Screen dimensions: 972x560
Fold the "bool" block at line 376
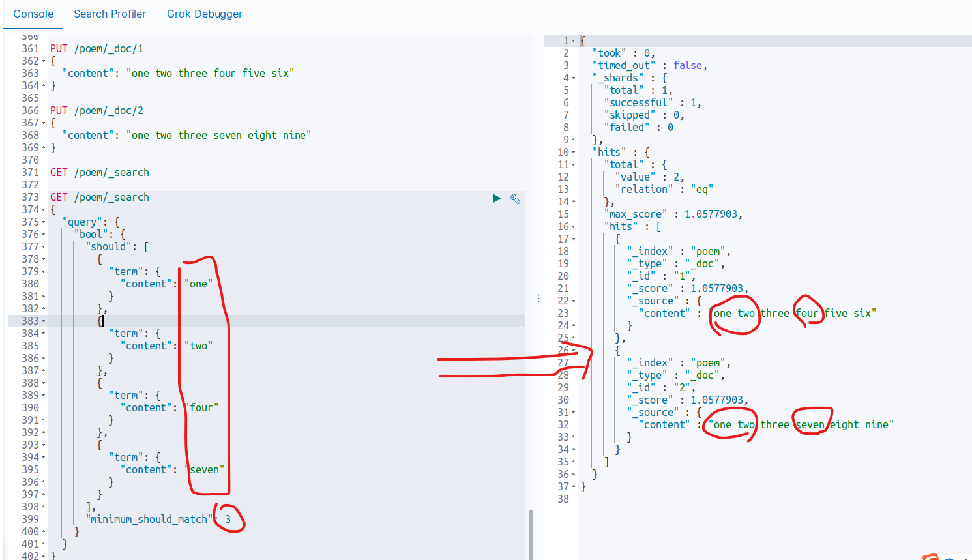(x=44, y=235)
